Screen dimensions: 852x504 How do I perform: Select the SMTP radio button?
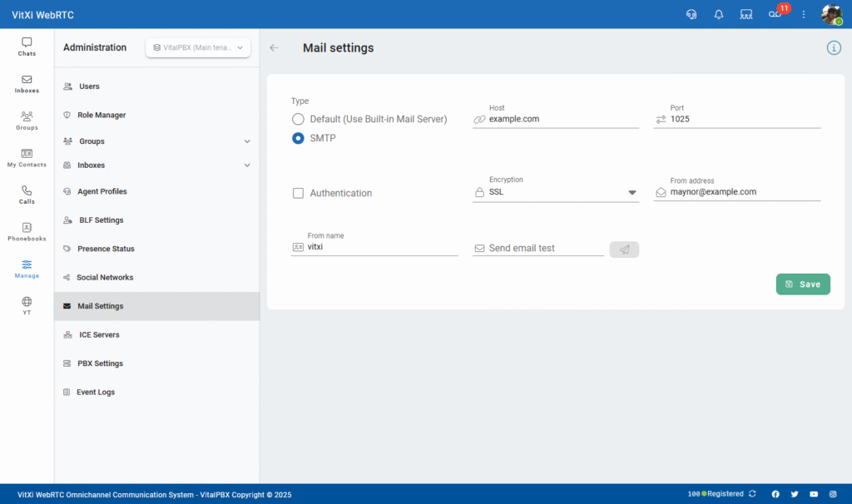click(298, 138)
